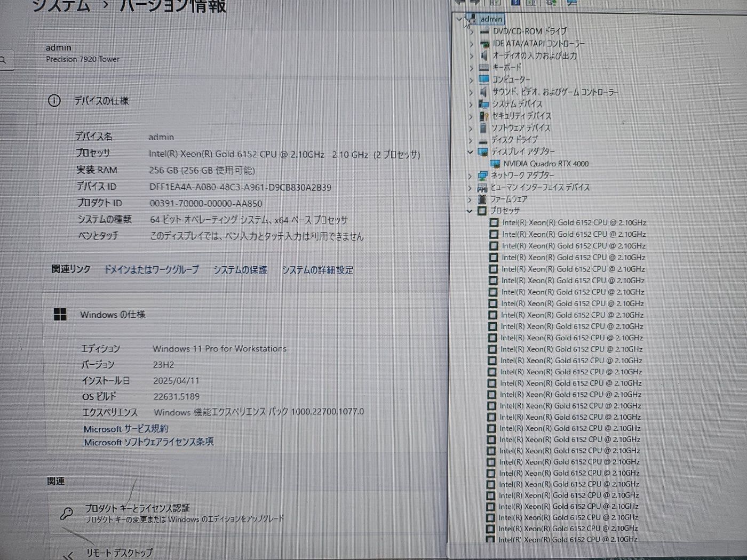Click the ネットワーク アダプター icon
This screenshot has width=747, height=560.
tap(482, 175)
